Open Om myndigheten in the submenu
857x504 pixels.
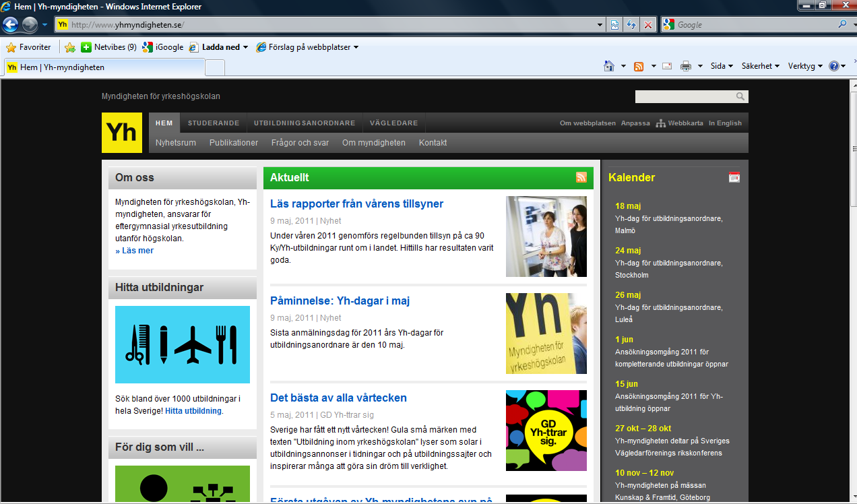[374, 143]
